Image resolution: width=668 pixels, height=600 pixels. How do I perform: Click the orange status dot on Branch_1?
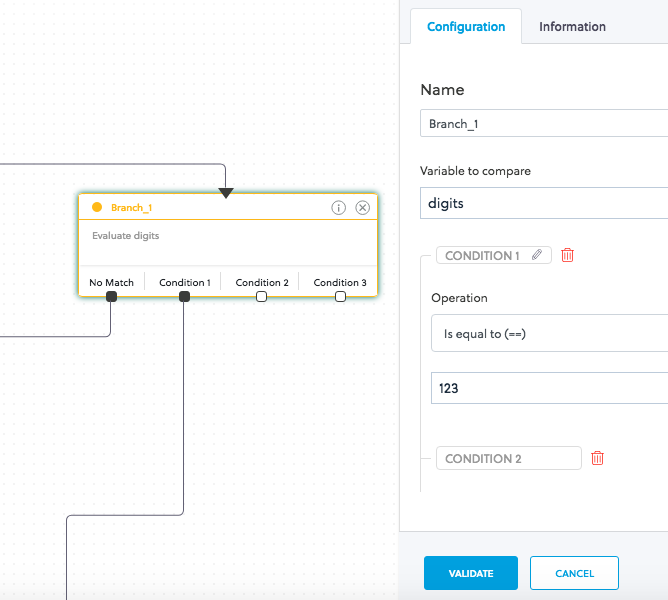point(97,208)
